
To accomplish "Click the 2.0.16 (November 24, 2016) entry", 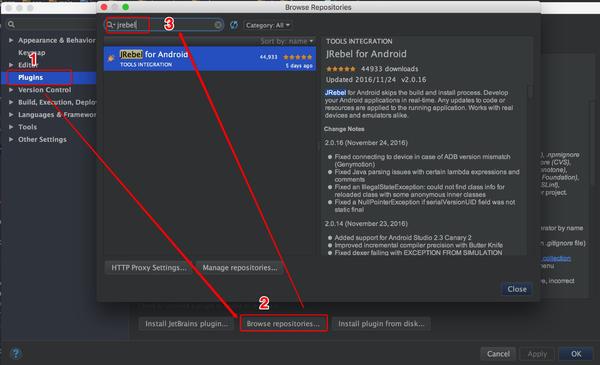I will pyautogui.click(x=366, y=143).
